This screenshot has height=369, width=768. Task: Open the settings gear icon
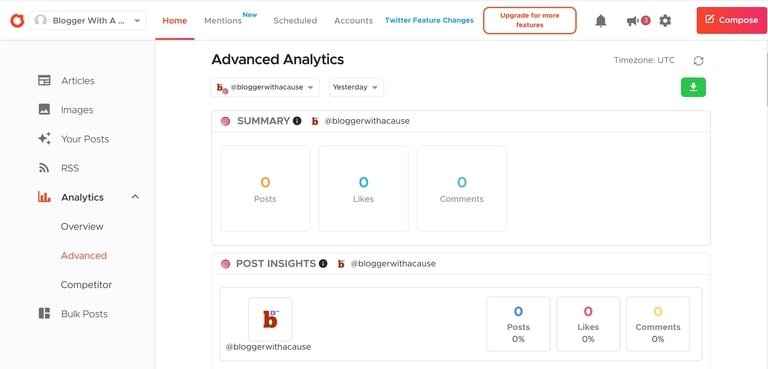pyautogui.click(x=665, y=21)
